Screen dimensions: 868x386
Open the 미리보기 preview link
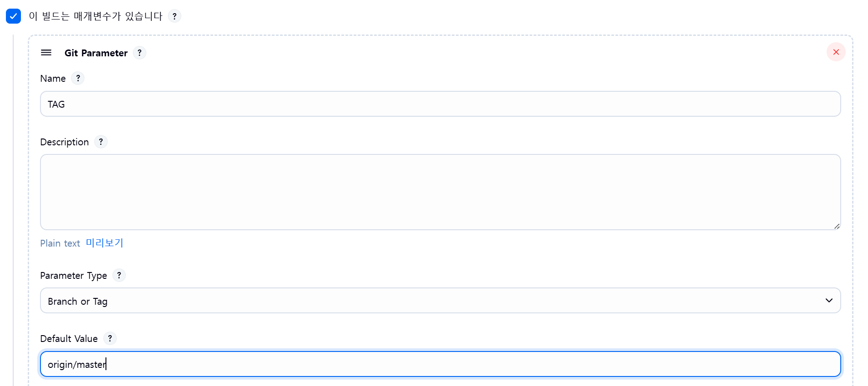(105, 243)
